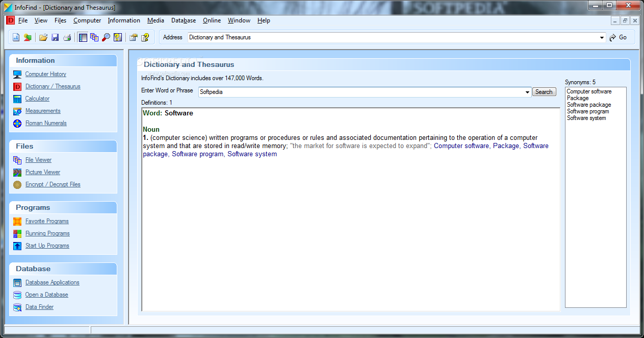
Task: Open the Measurements link
Action: tap(43, 111)
